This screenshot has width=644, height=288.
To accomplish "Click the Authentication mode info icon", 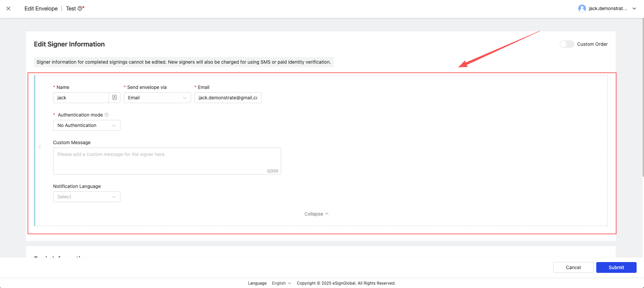I will tap(107, 115).
